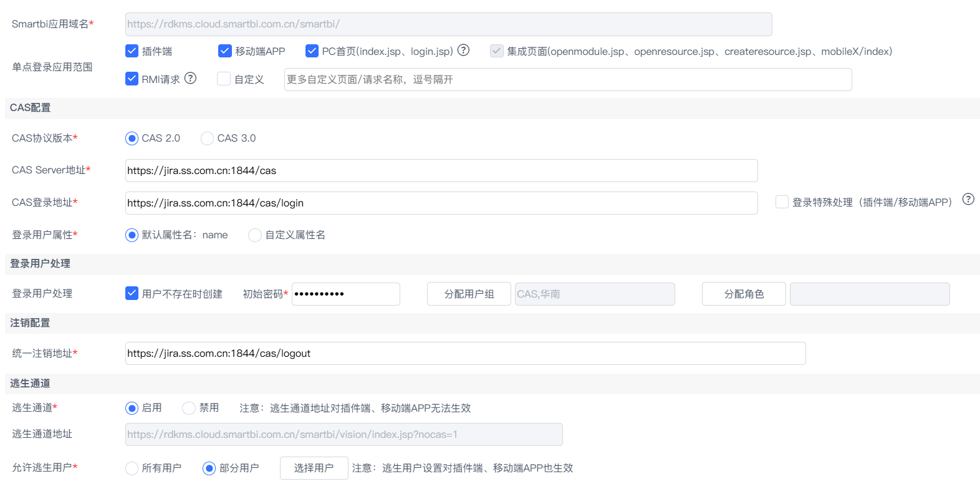Screen dimensions: 980x489
Task: Click the CAS登录地址 input field
Action: coord(441,203)
